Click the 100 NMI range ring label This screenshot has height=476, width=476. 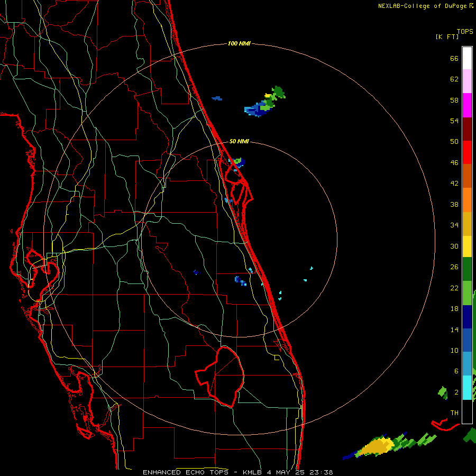[x=239, y=43]
